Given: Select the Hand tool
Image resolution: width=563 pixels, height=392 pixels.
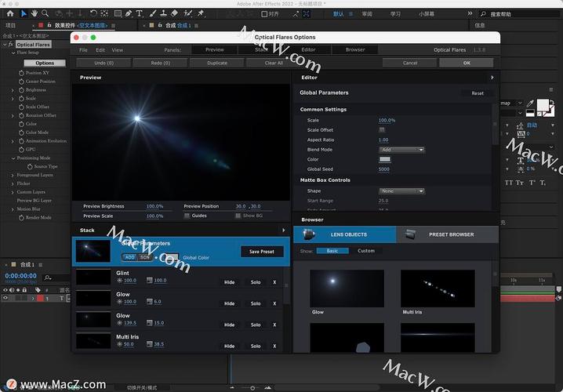Looking at the screenshot, I should [x=35, y=13].
